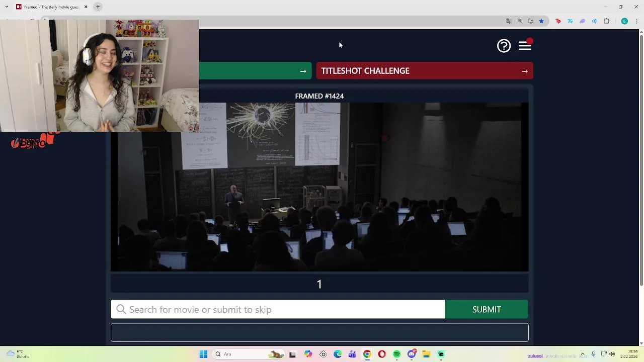Focus the movie search input field
This screenshot has width=644, height=362.
(x=278, y=309)
